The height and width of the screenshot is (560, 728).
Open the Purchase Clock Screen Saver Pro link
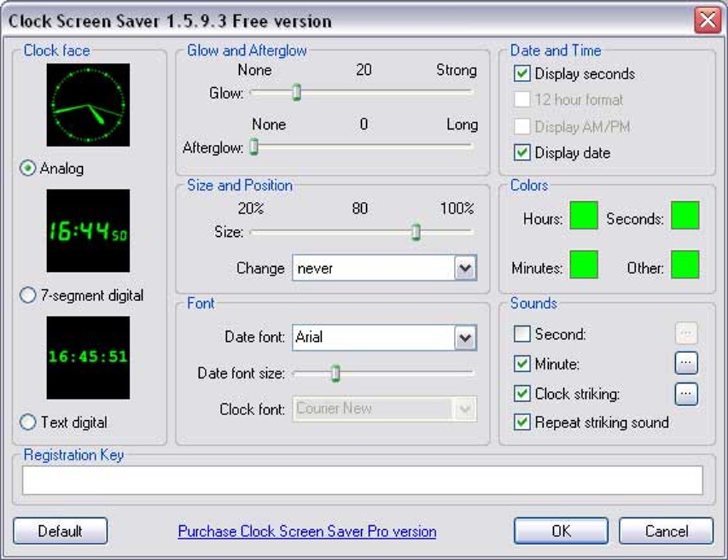click(305, 531)
